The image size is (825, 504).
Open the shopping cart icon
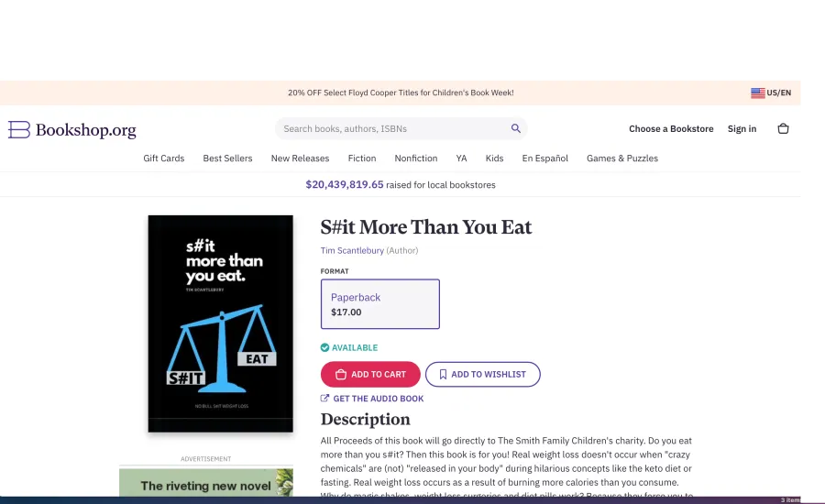(x=783, y=128)
